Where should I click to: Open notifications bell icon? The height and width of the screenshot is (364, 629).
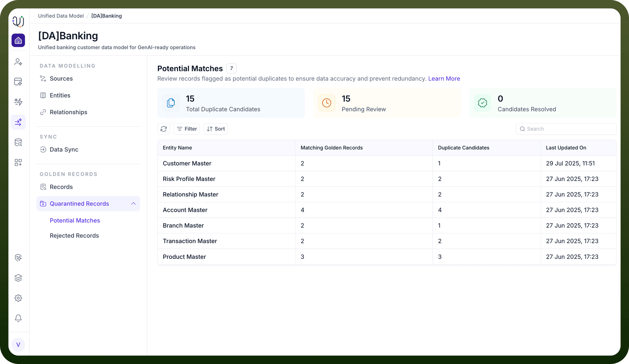point(18,318)
